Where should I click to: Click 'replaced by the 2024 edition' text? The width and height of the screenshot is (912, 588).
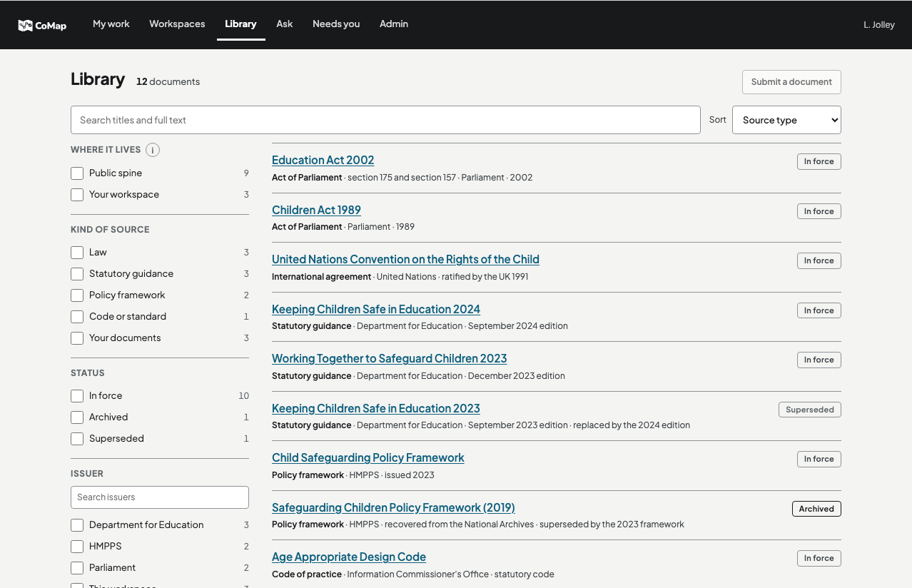[632, 425]
